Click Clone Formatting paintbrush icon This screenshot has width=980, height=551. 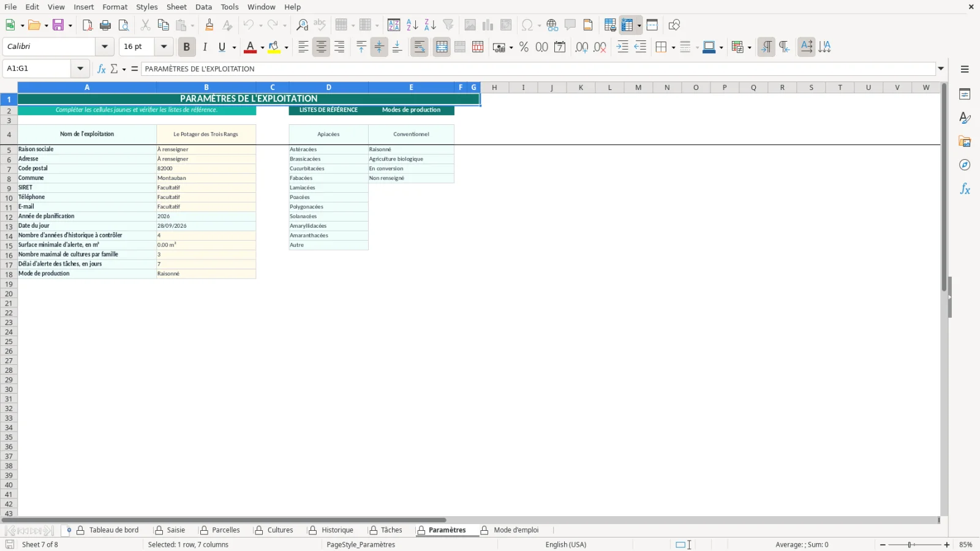(x=209, y=25)
